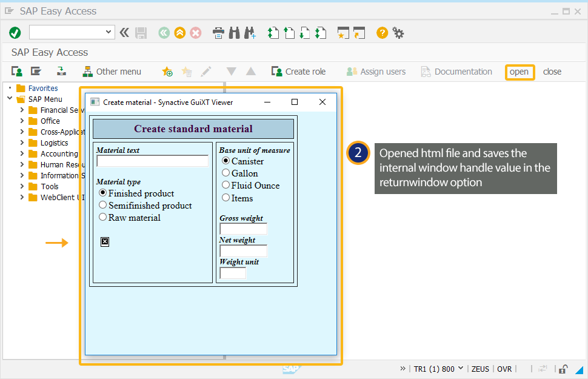Screen dimensions: 588x379
Task: Select the Fluid Ounce radio button
Action: tap(226, 184)
